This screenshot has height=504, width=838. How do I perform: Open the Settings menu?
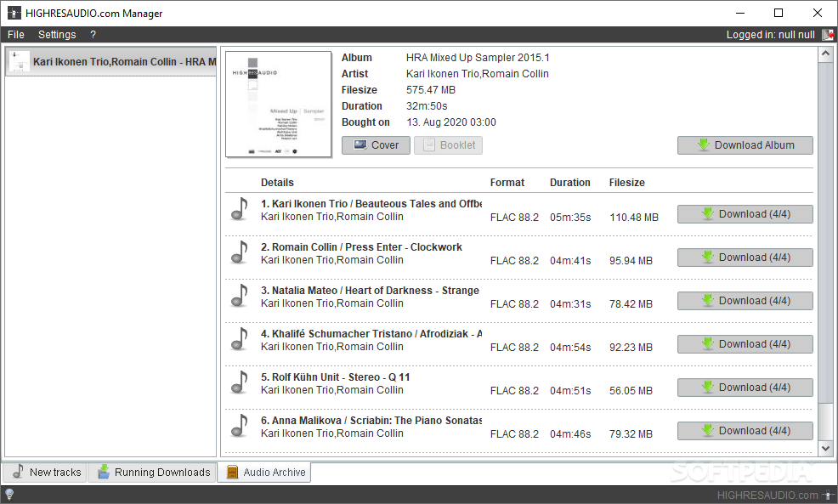click(x=57, y=35)
